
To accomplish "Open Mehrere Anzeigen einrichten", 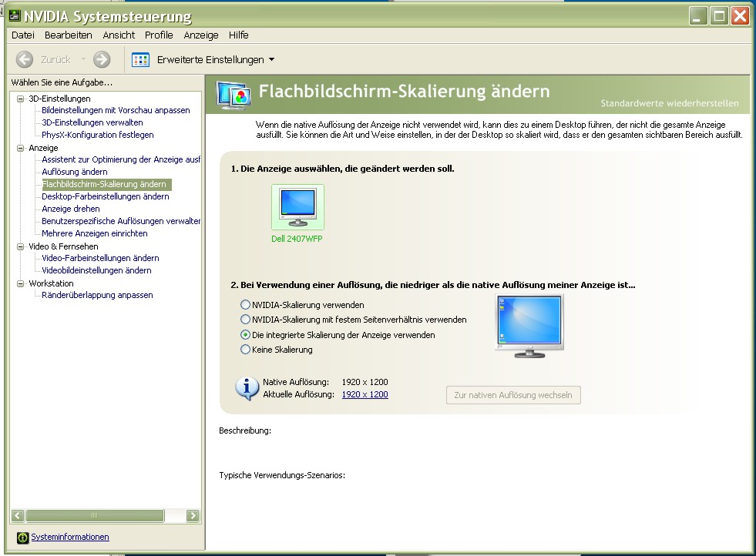I will tap(95, 233).
